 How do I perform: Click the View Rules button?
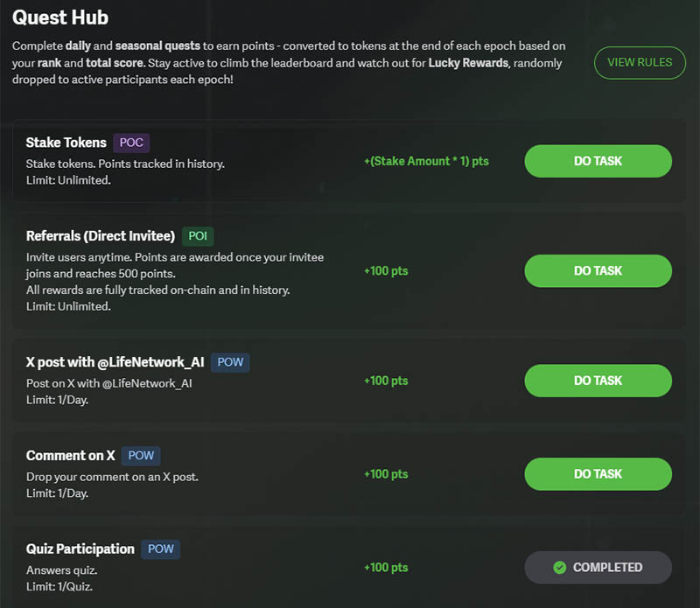click(x=640, y=62)
